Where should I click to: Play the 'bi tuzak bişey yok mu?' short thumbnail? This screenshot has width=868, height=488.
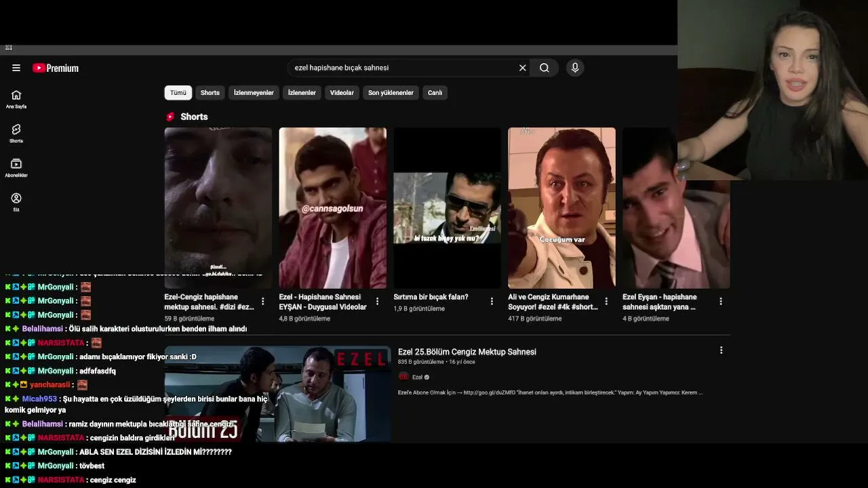448,208
